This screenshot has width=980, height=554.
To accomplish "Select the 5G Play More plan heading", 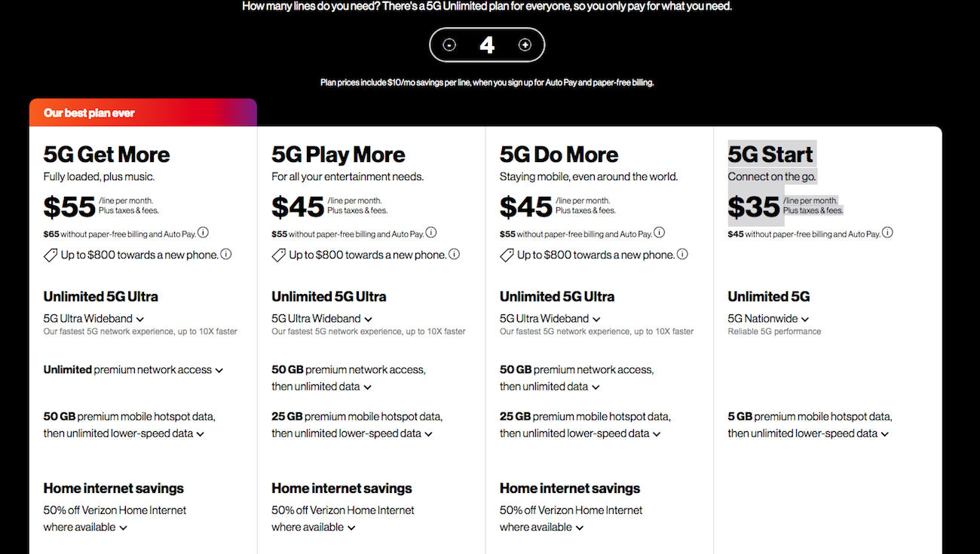I will (338, 155).
